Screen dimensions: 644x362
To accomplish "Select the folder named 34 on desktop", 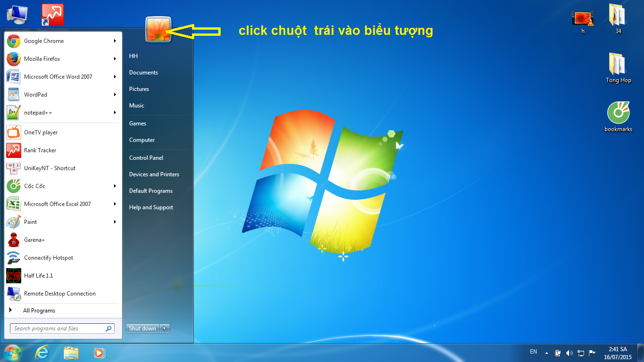I will pyautogui.click(x=618, y=19).
